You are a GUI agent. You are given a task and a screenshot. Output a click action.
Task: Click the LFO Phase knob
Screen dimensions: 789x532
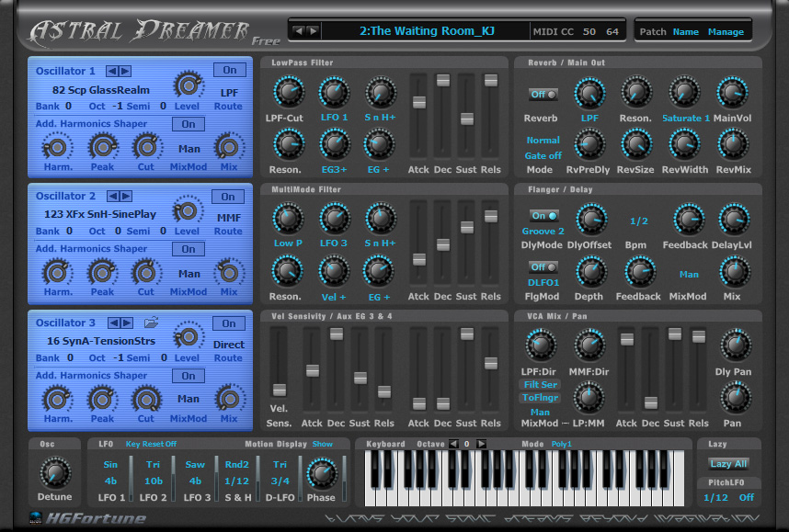point(322,473)
